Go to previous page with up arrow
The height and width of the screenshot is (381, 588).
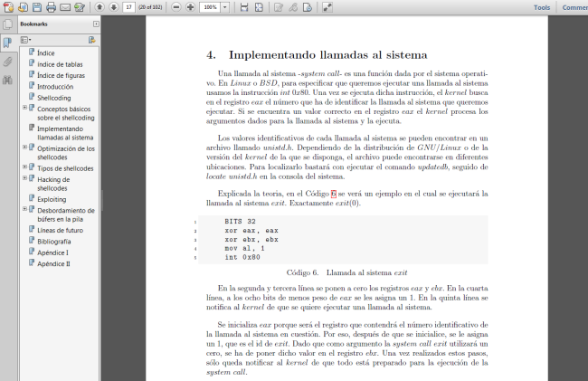click(99, 7)
